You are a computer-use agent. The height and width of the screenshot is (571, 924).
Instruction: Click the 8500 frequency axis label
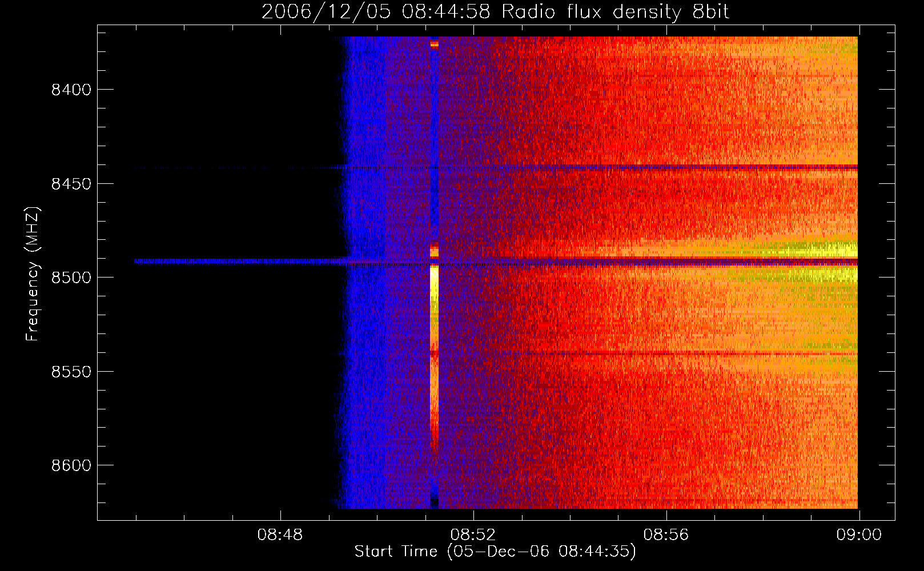point(71,278)
